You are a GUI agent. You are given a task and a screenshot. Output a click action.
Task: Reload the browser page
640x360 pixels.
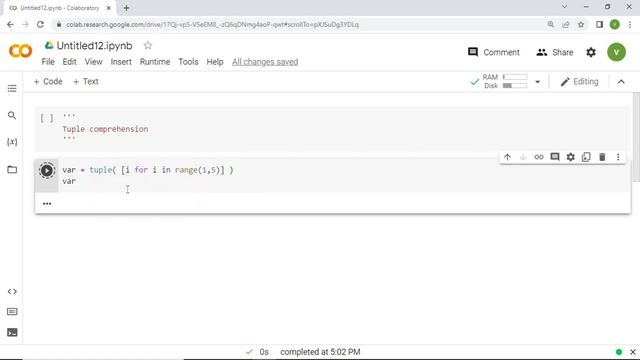40,24
